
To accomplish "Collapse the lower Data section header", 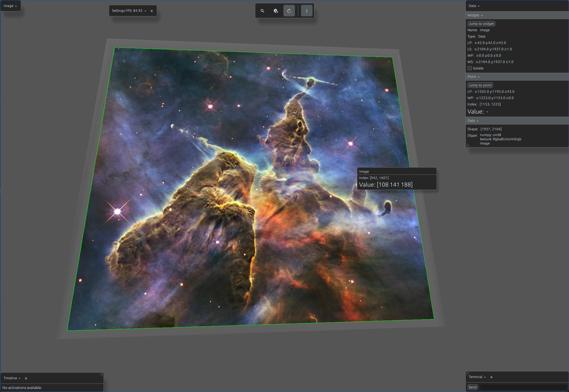I will coord(473,121).
